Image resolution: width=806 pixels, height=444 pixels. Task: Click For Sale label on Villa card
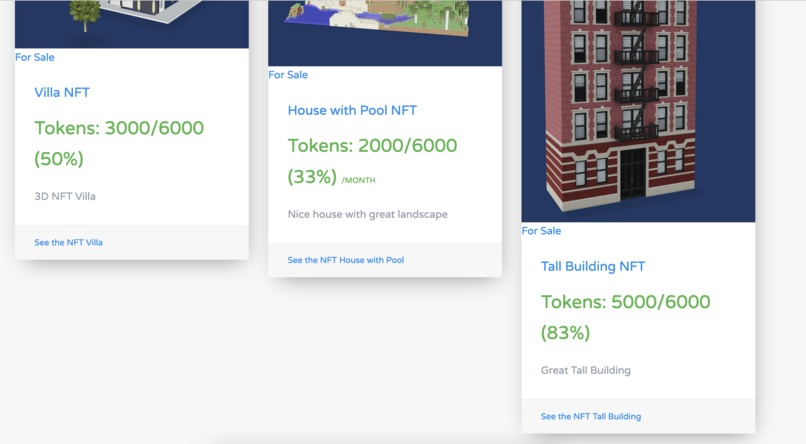pos(34,57)
